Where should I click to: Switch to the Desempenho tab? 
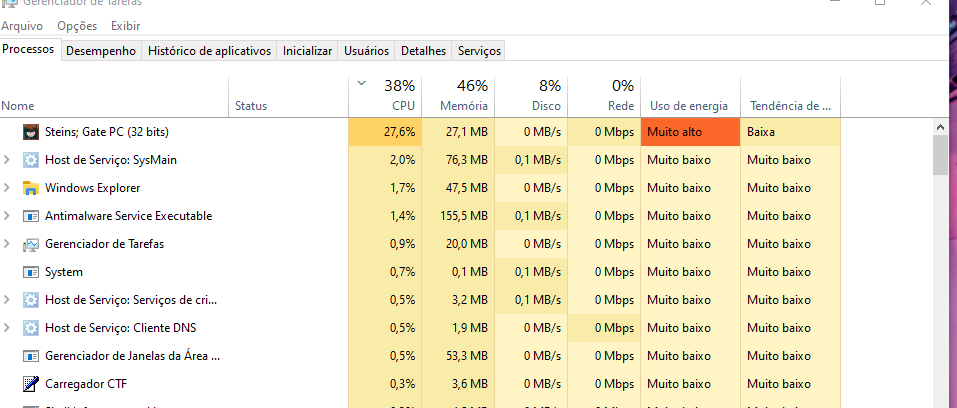click(101, 51)
